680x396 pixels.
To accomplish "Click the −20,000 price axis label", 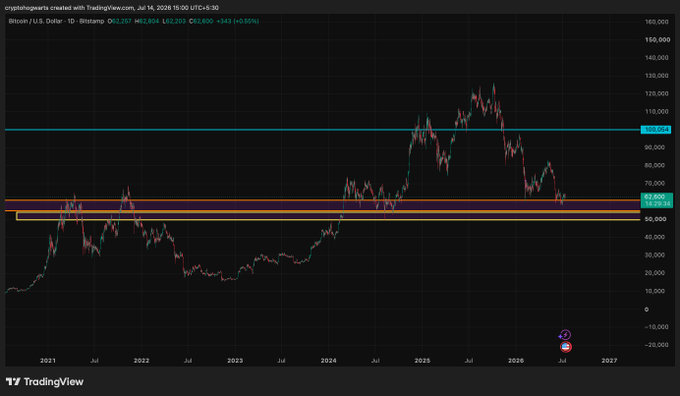I will point(656,345).
